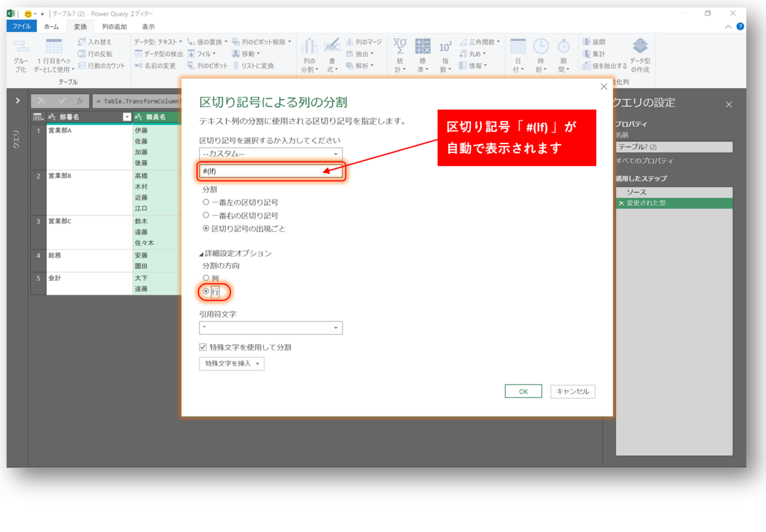
Task: Click the 列の分割 (Split Column) ribbon icon
Action: (309, 46)
